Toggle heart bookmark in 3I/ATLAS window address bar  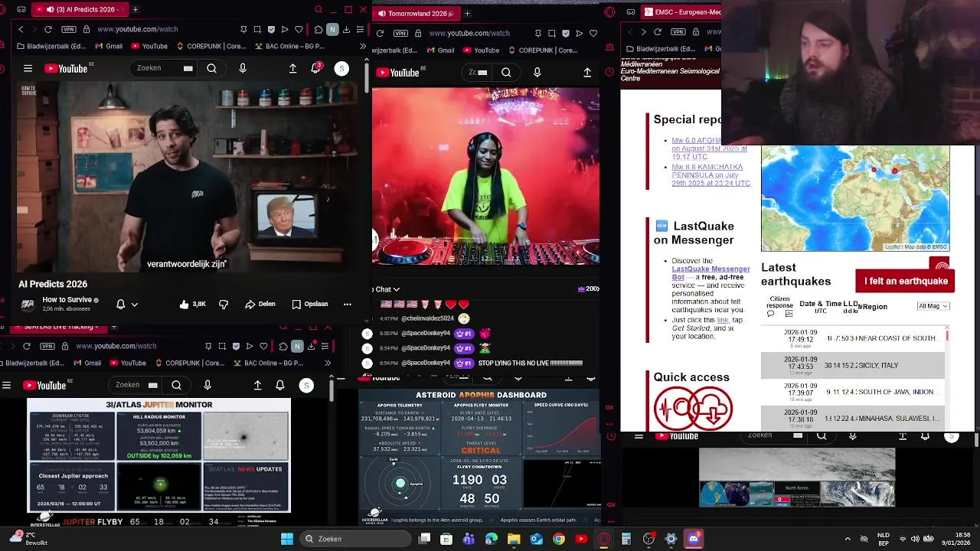coord(263,346)
